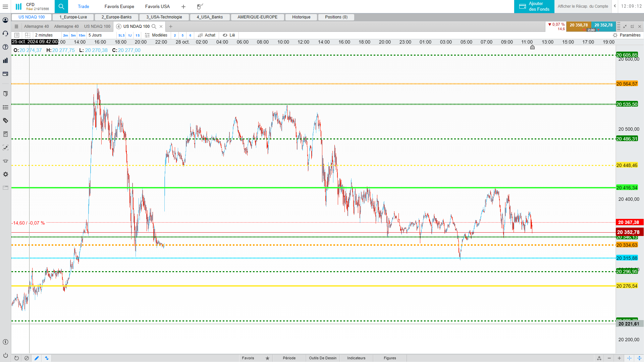Click the search magnifier icon in header
The height and width of the screenshot is (362, 644).
point(61,6)
